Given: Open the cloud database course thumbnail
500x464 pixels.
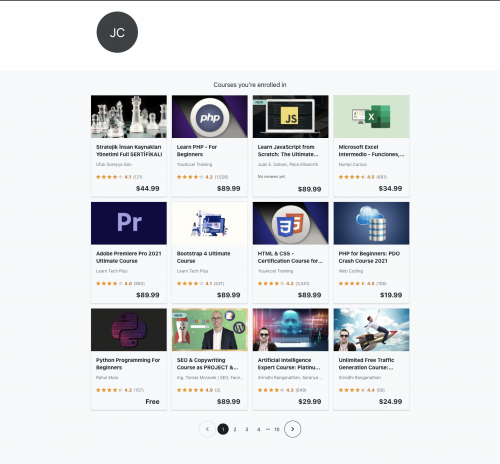Looking at the screenshot, I should 371,223.
